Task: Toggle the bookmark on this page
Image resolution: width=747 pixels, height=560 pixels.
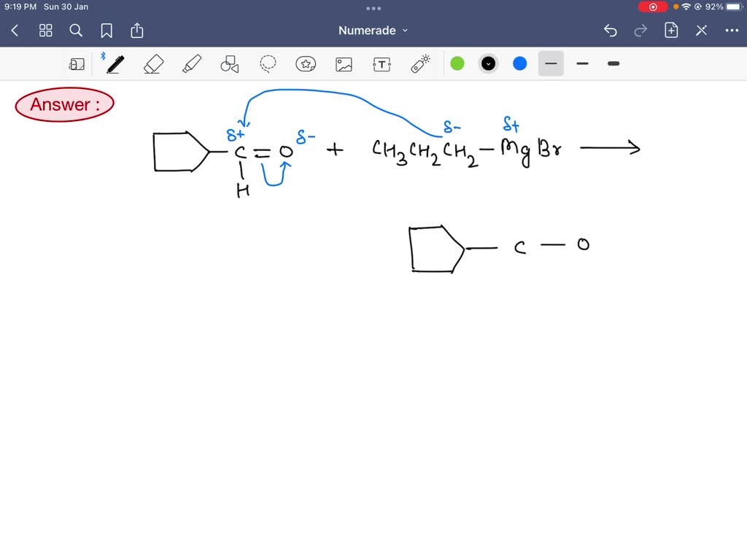Action: point(107,31)
